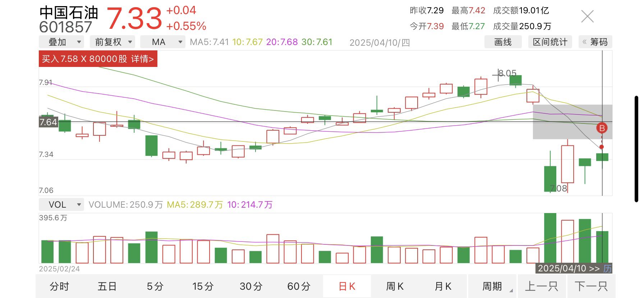Click the 画线 draw line button
The height and width of the screenshot is (298, 644).
point(503,42)
